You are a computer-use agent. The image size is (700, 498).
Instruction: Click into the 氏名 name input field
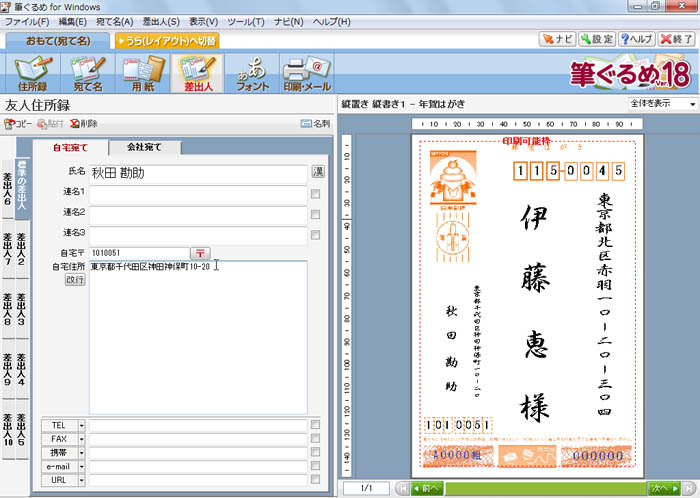197,172
